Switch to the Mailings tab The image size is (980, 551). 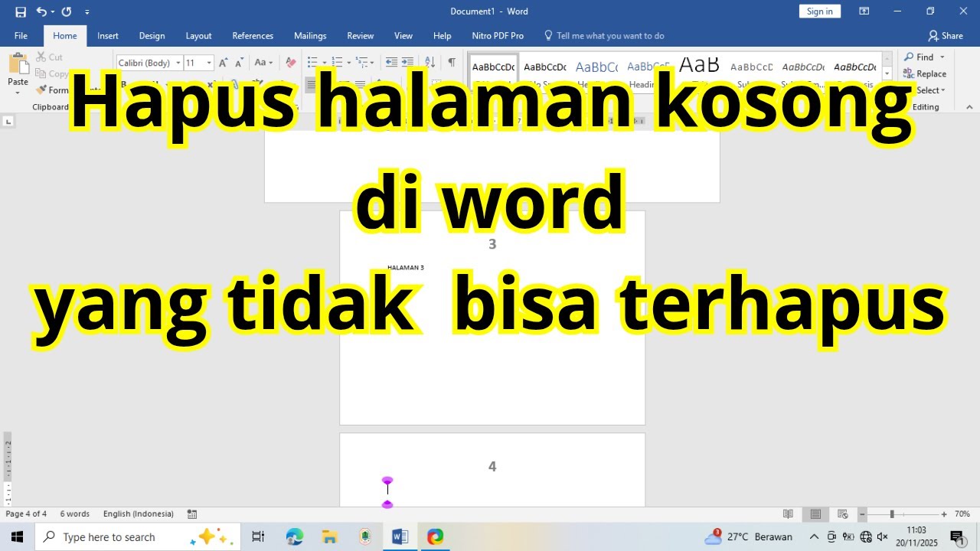pos(310,36)
